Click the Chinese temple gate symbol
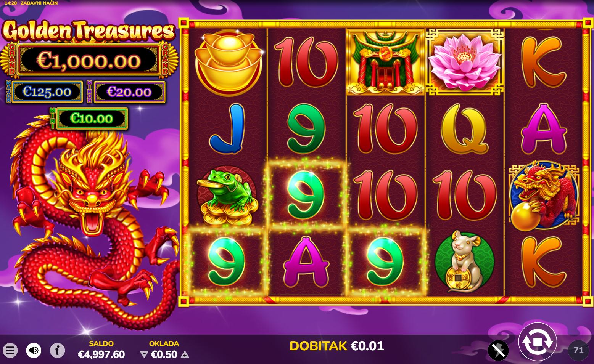Screen dimensions: 594x364 pos(385,62)
